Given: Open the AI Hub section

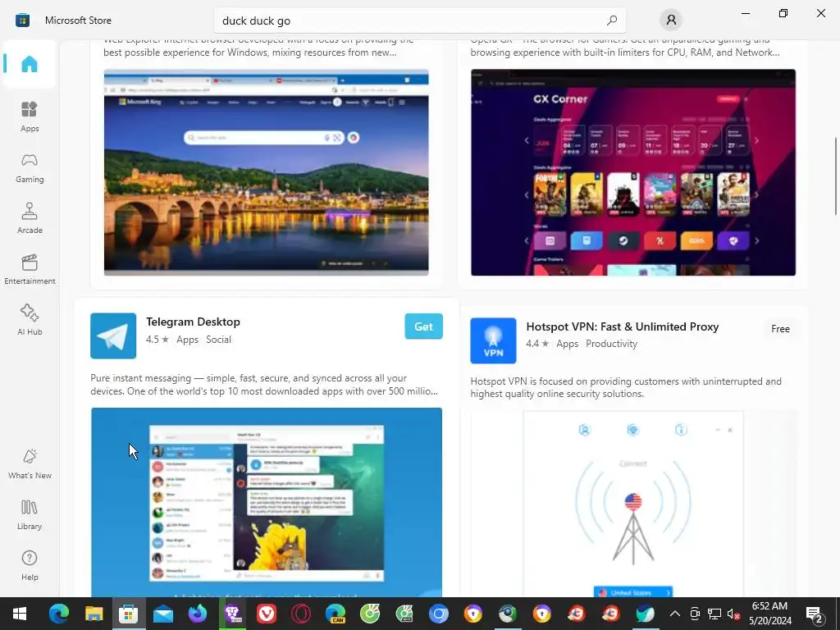Looking at the screenshot, I should tap(30, 320).
